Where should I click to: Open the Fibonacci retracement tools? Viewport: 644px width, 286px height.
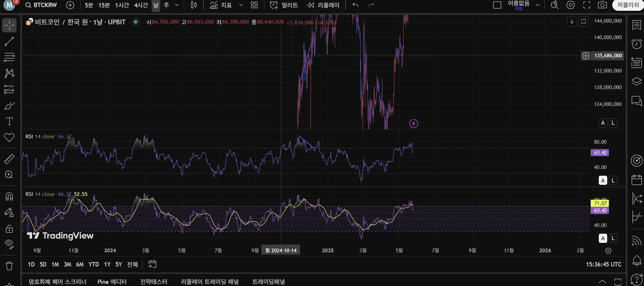[x=9, y=57]
